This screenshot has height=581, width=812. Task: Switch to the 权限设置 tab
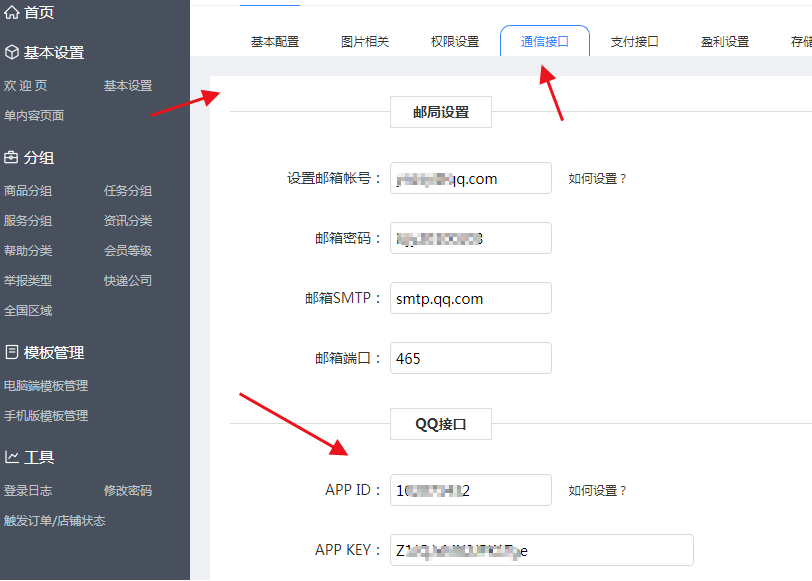455,42
